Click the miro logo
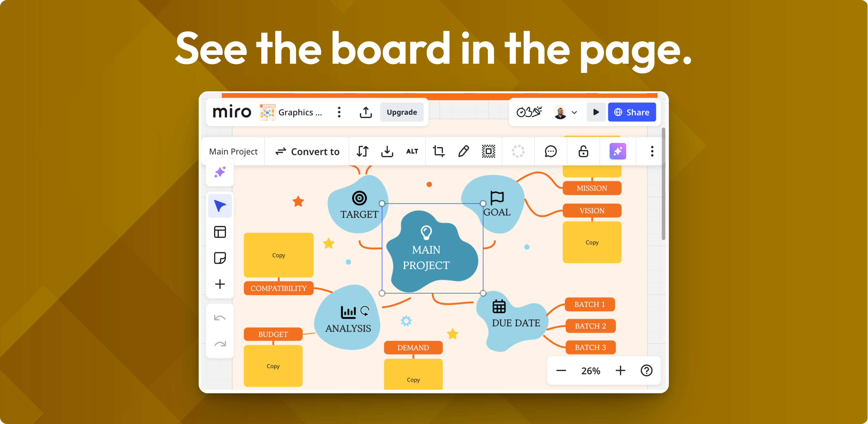Image resolution: width=868 pixels, height=424 pixels. 232,112
